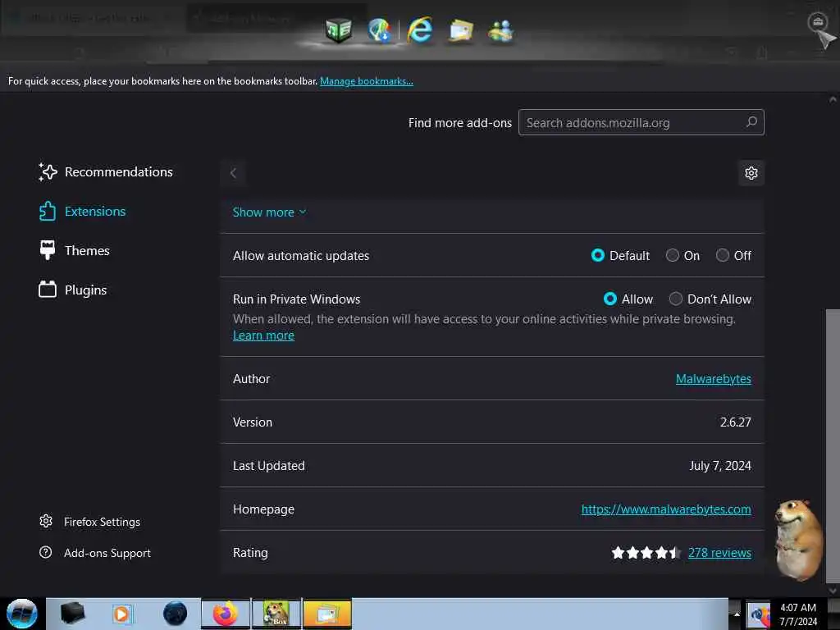Open the hamster Box taskbar app

[276, 614]
